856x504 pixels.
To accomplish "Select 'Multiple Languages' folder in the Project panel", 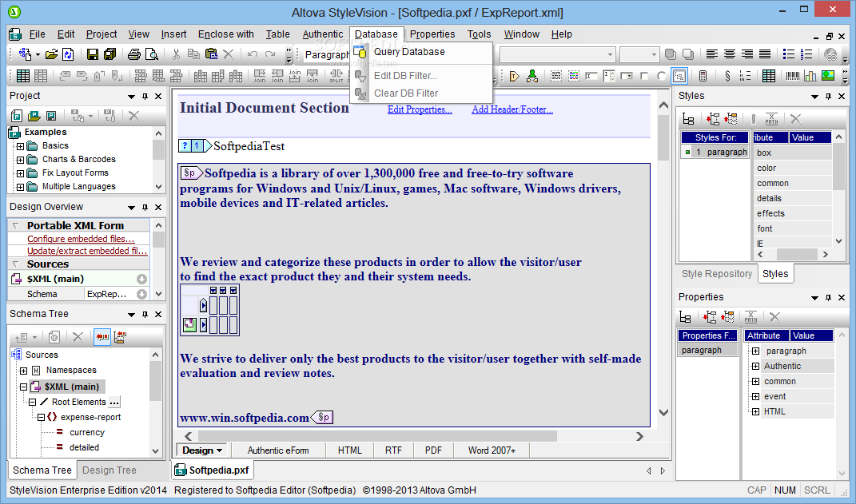I will 78,187.
